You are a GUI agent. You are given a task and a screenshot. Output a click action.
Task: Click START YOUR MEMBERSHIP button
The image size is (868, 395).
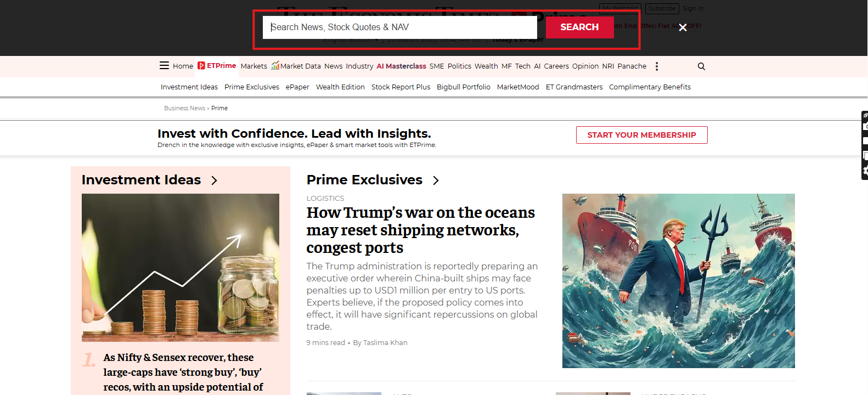tap(641, 135)
